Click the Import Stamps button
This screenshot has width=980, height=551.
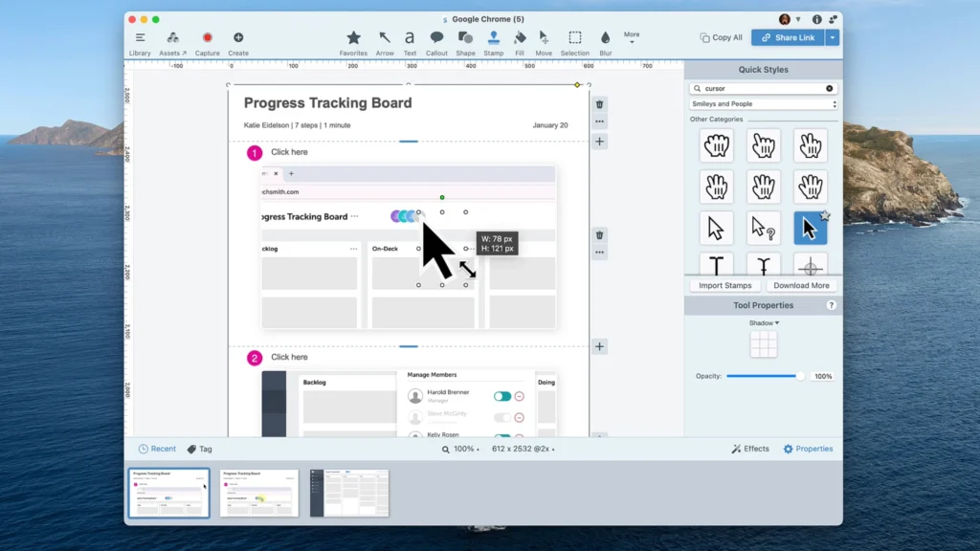[725, 285]
